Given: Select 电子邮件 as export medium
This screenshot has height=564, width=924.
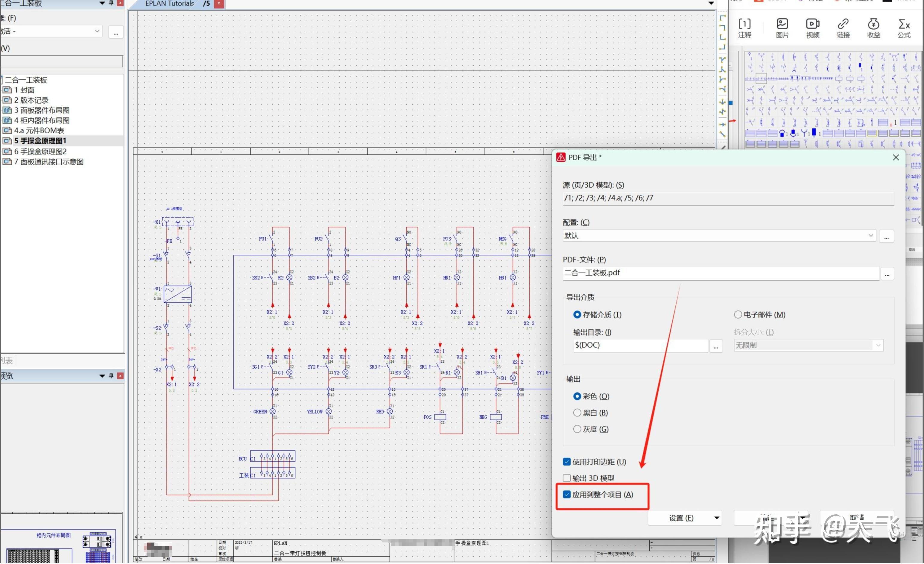Looking at the screenshot, I should pos(738,314).
